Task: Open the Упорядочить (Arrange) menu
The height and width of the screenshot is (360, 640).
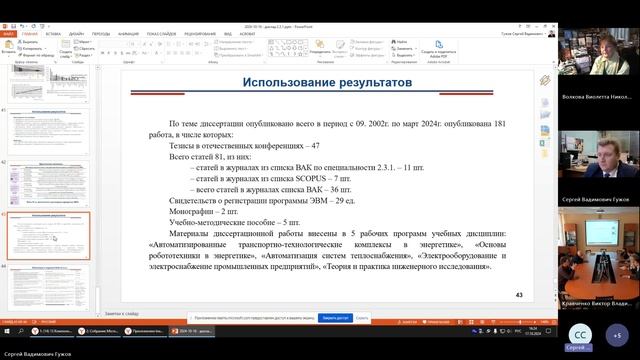Action: [x=320, y=47]
